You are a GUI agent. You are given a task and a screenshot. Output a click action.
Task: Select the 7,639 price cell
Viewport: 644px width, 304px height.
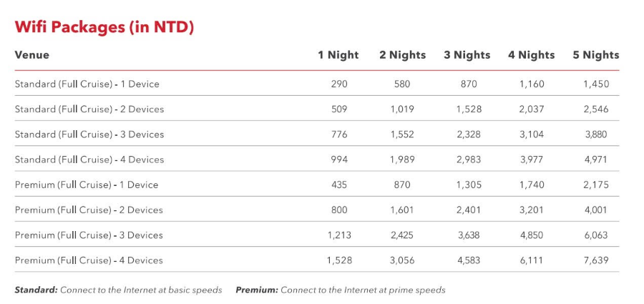(595, 260)
